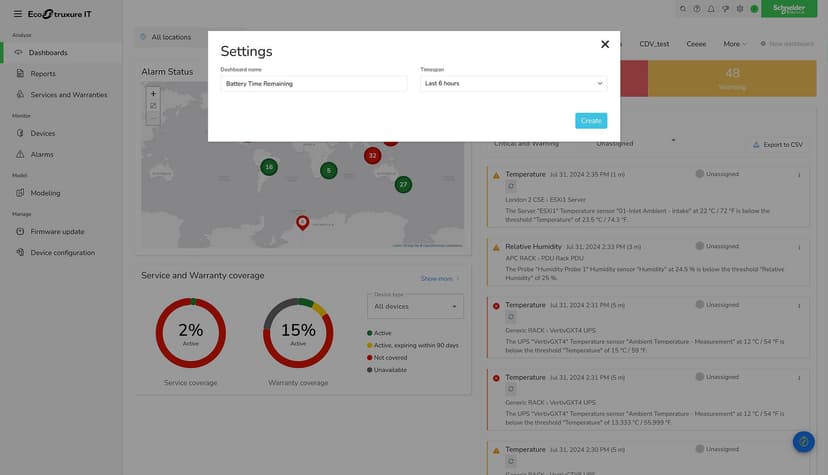The height and width of the screenshot is (475, 828).
Task: Click the green cluster marker labeled 27
Action: (403, 184)
